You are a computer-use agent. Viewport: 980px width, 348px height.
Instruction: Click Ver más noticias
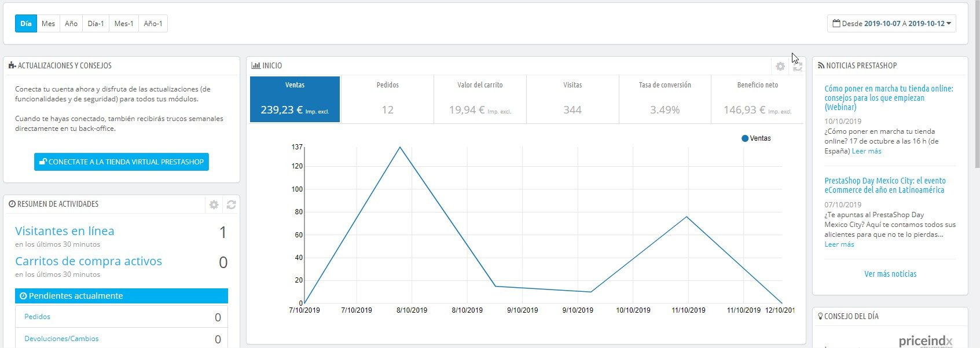coord(890,274)
